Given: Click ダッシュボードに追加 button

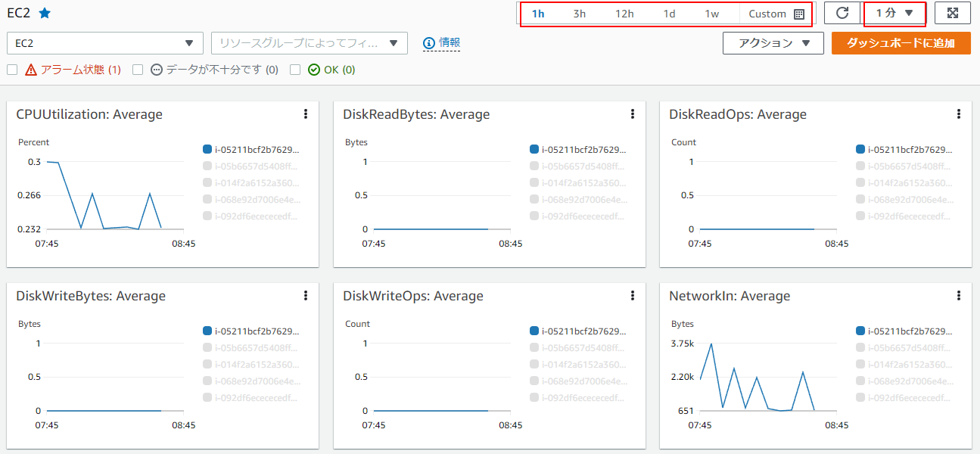Looking at the screenshot, I should [901, 43].
